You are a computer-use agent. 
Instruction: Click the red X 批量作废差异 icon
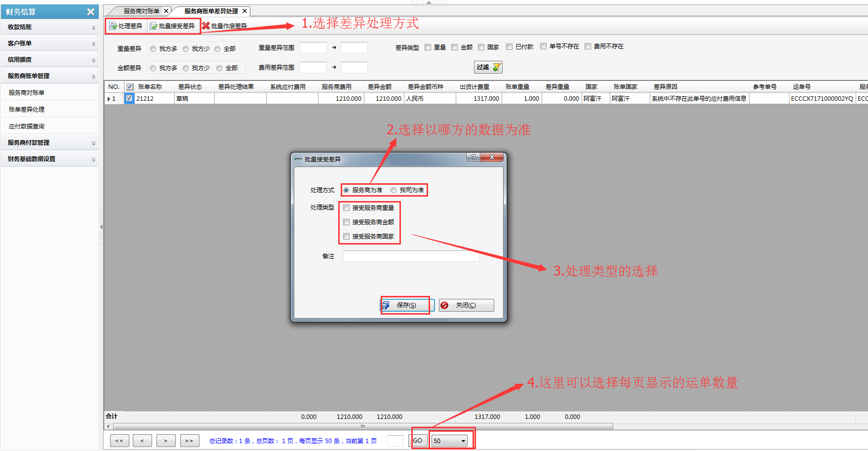point(206,26)
